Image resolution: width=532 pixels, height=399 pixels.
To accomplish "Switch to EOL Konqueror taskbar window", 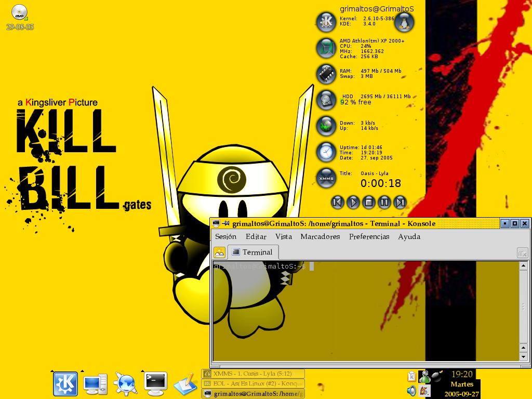I will click(252, 383).
